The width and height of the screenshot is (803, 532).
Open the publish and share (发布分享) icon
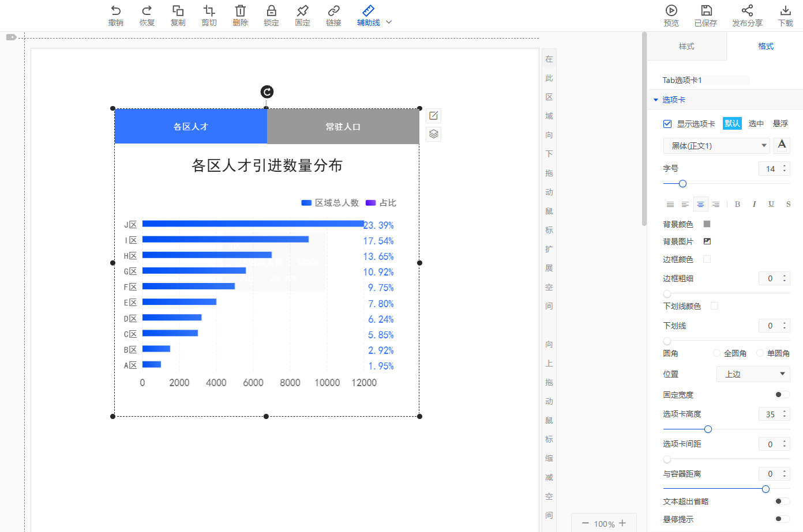(x=747, y=11)
